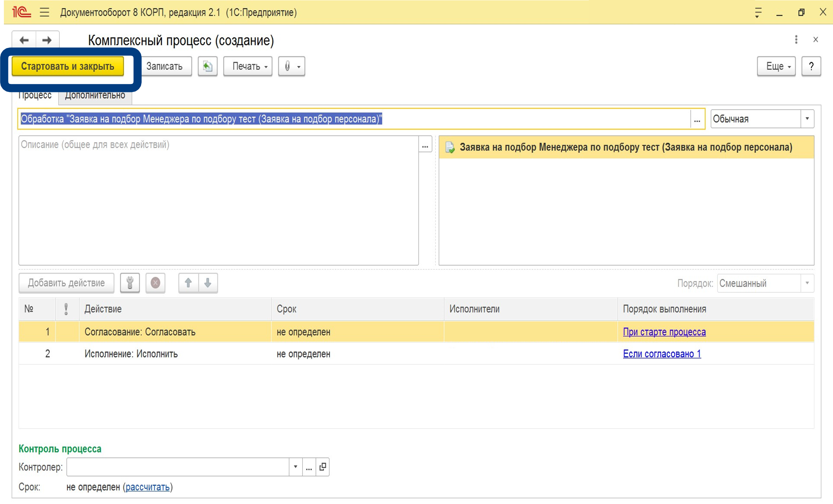Click into the Контролер input field
Screen dimensions: 833x504
(178, 467)
